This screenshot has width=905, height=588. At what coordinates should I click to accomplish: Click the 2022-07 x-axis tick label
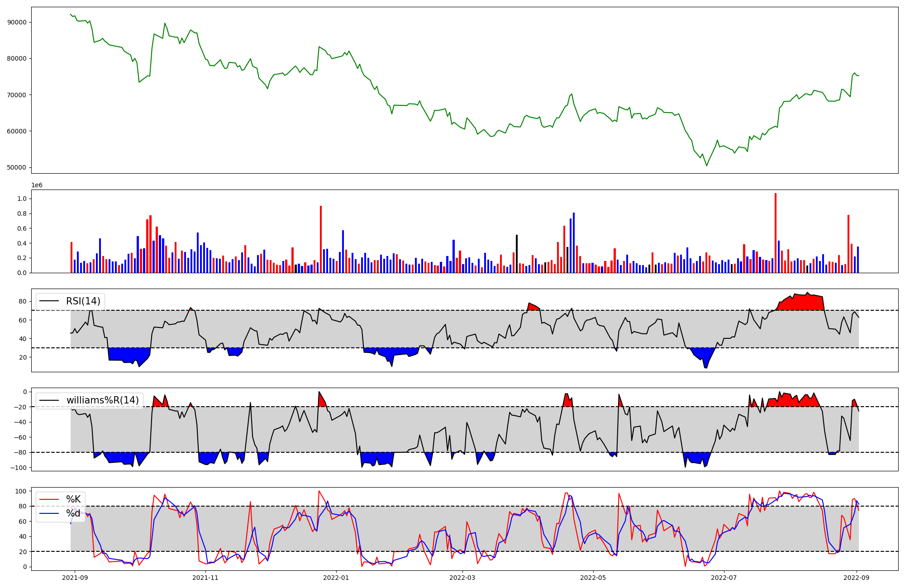point(724,578)
